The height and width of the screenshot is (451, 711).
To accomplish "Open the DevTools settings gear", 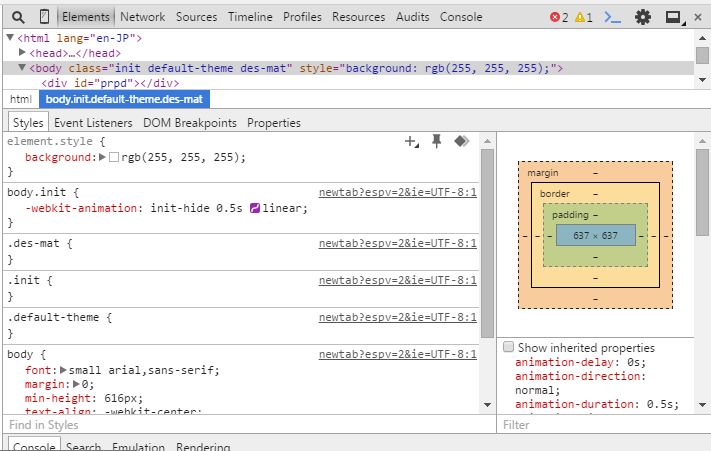I will (643, 17).
